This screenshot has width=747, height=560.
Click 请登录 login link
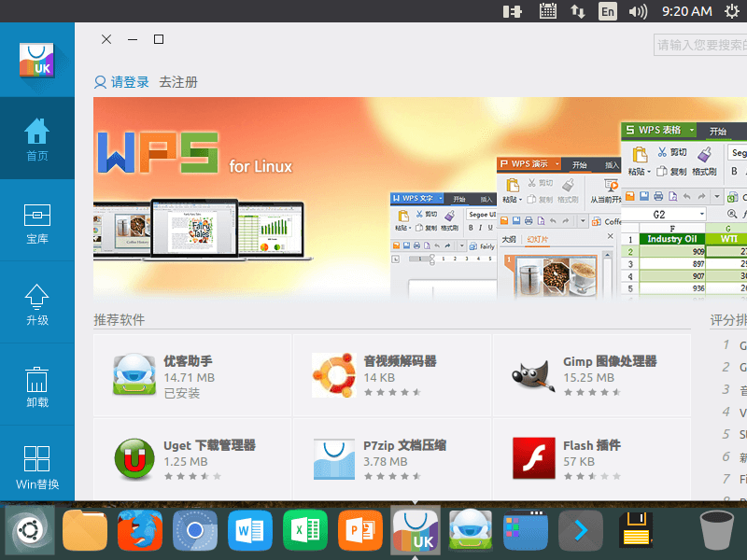[x=122, y=82]
